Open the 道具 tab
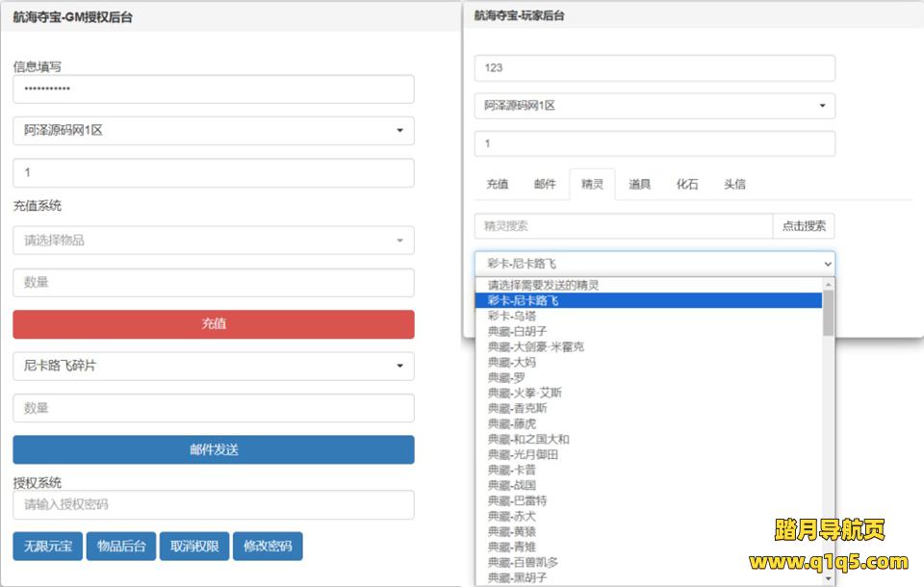 (x=640, y=185)
